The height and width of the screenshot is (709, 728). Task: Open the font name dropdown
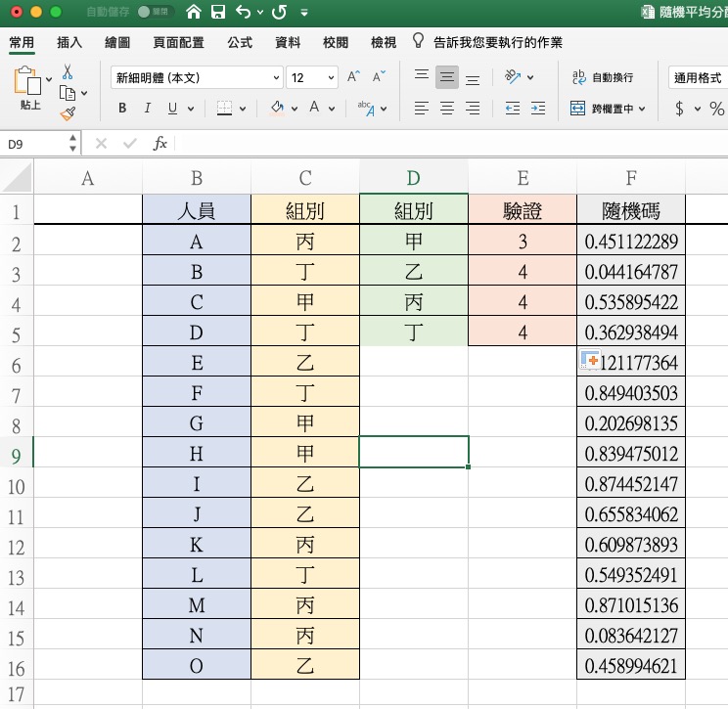(276, 78)
